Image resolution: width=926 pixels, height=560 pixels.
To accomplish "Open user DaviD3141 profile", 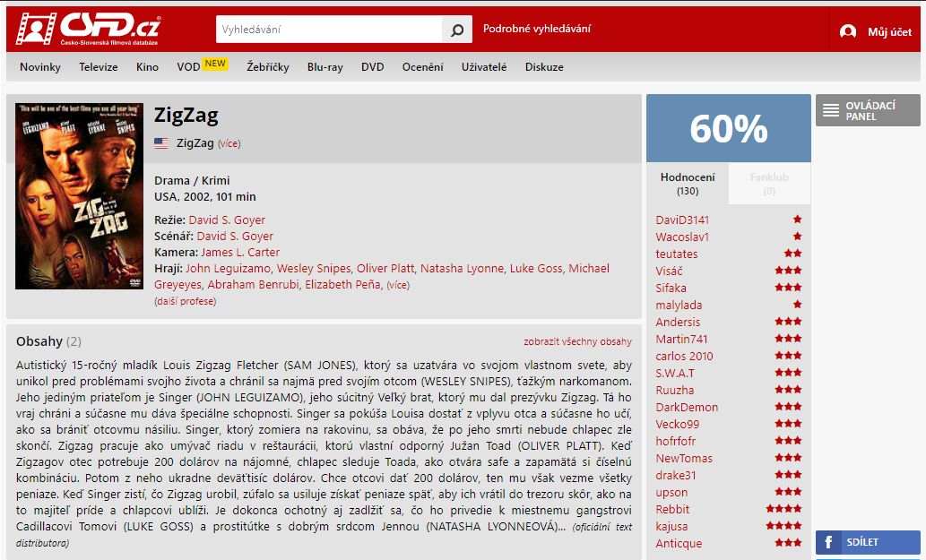I will point(682,220).
